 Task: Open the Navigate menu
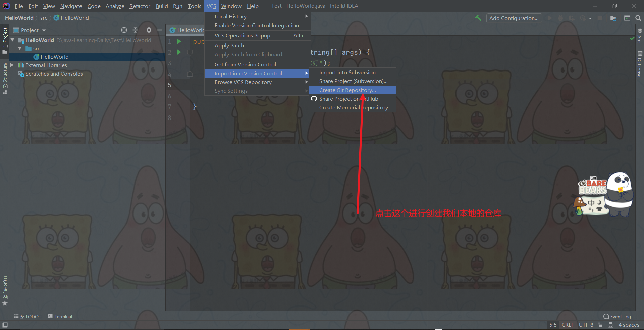click(71, 6)
